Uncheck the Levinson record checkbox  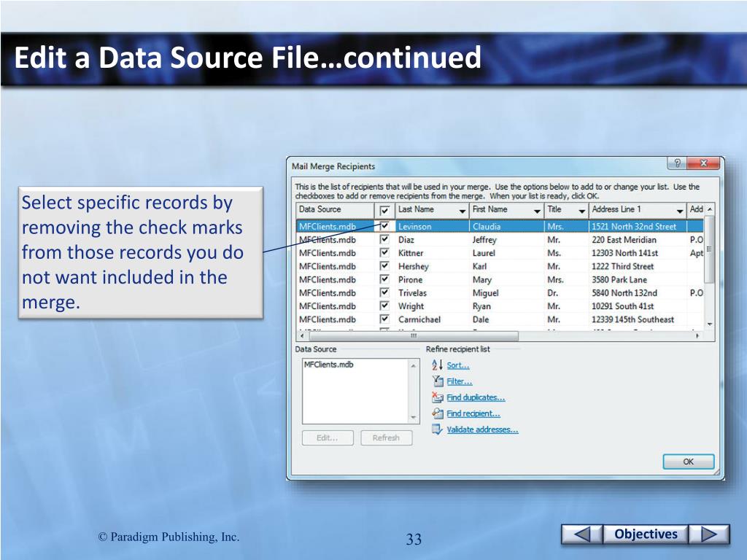[384, 226]
